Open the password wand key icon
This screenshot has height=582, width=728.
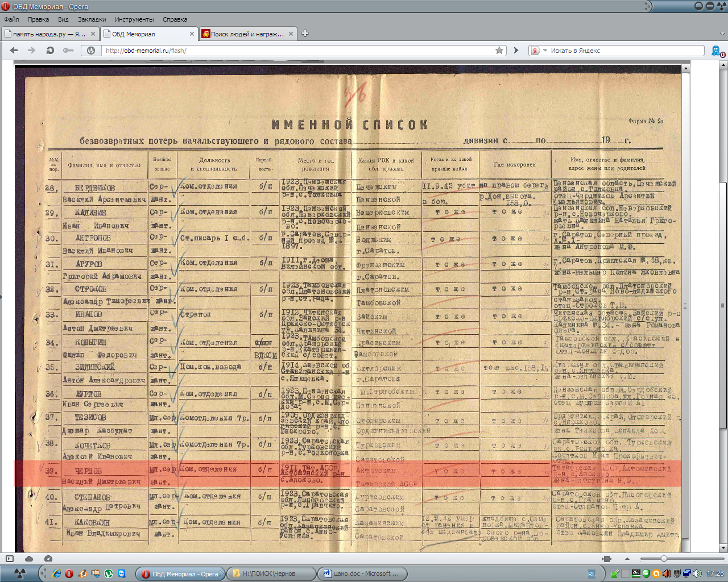pos(68,51)
